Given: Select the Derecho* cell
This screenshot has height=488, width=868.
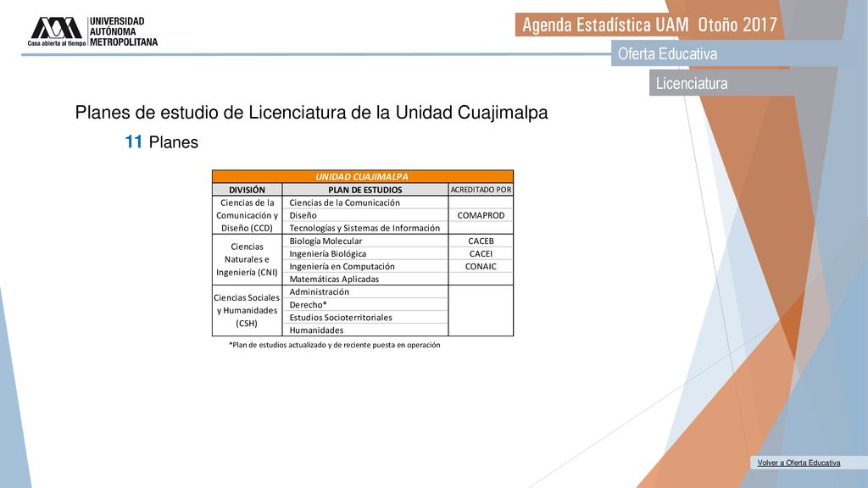Looking at the screenshot, I should pos(364,304).
